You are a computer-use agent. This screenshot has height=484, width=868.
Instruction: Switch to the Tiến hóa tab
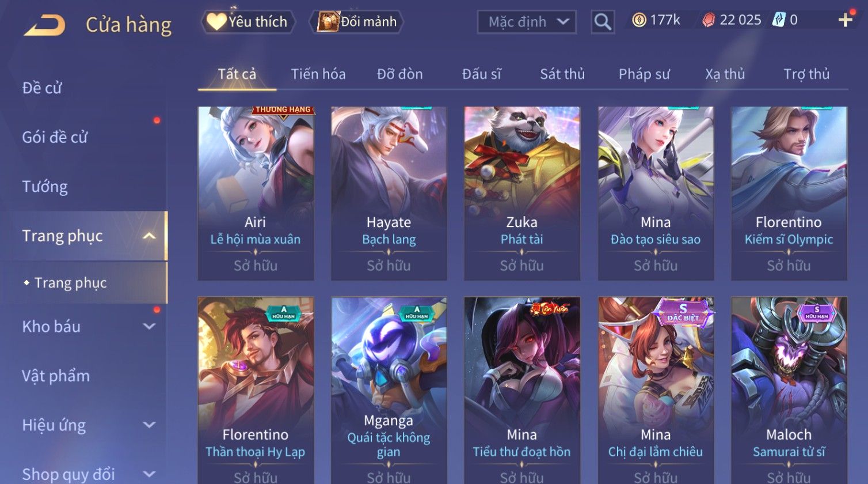pos(318,74)
